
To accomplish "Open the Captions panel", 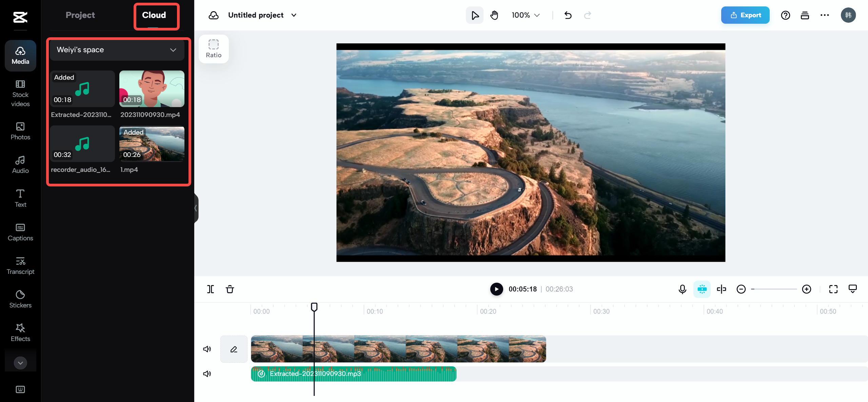I will coord(20,232).
